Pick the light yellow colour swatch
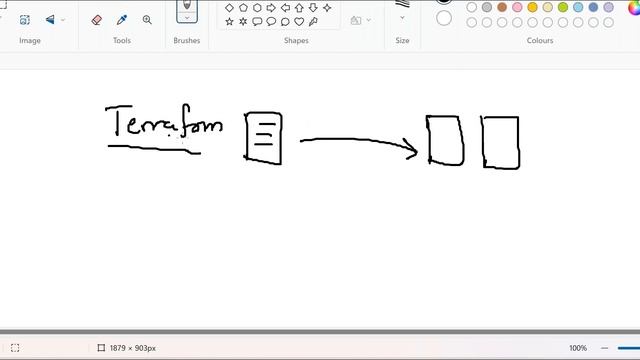The width and height of the screenshot is (640, 360). [x=548, y=7]
